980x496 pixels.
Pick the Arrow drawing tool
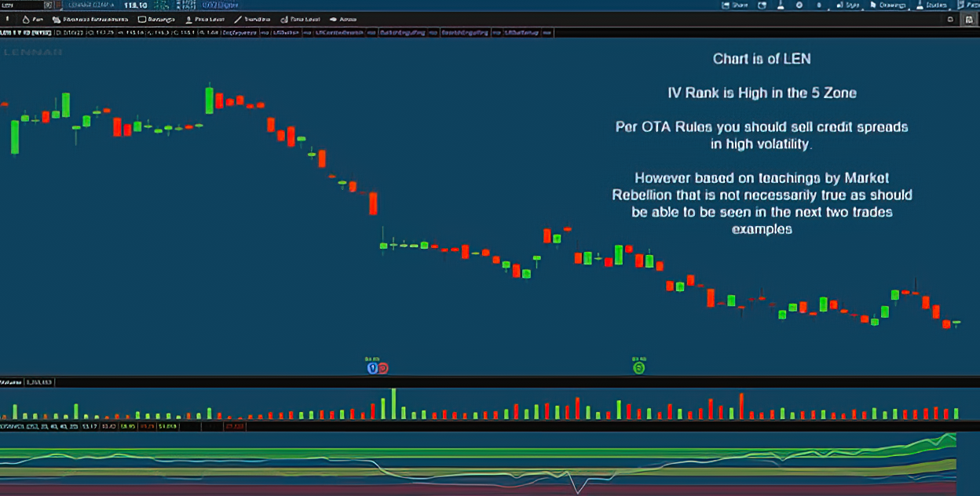pyautogui.click(x=343, y=18)
